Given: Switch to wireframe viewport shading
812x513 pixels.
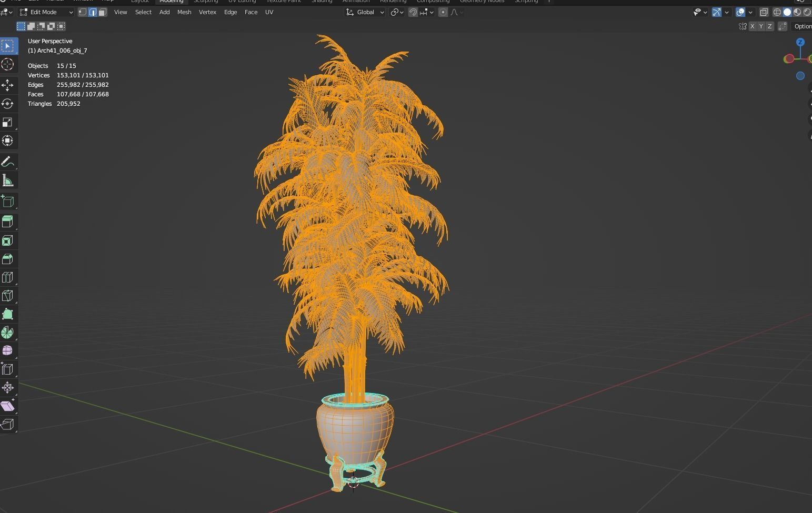Looking at the screenshot, I should click(777, 12).
